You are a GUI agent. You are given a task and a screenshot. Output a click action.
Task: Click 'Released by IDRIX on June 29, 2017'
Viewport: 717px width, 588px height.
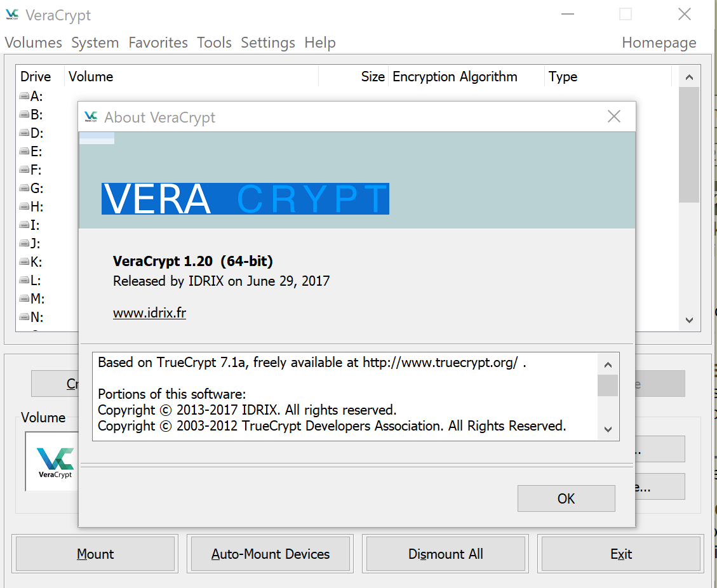[221, 281]
